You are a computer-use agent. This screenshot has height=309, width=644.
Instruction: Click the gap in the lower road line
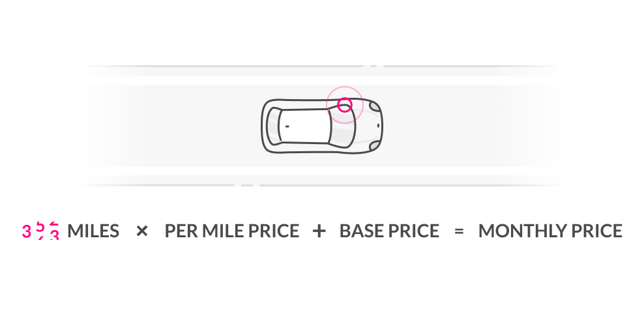(247, 185)
